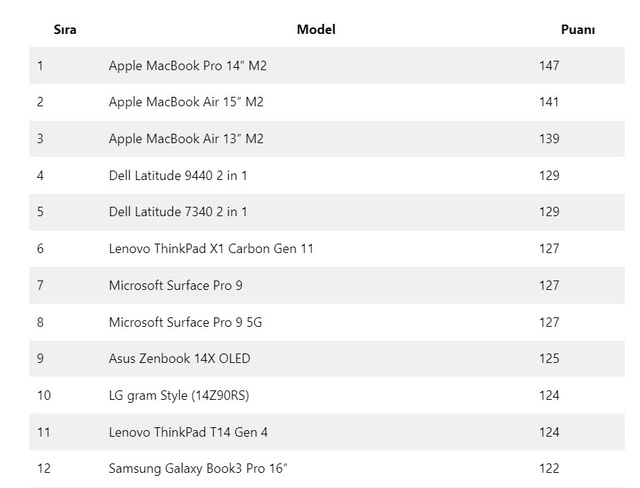Click Lenovo ThinkPad T14 Gen 4
640x488 pixels.
(x=188, y=432)
